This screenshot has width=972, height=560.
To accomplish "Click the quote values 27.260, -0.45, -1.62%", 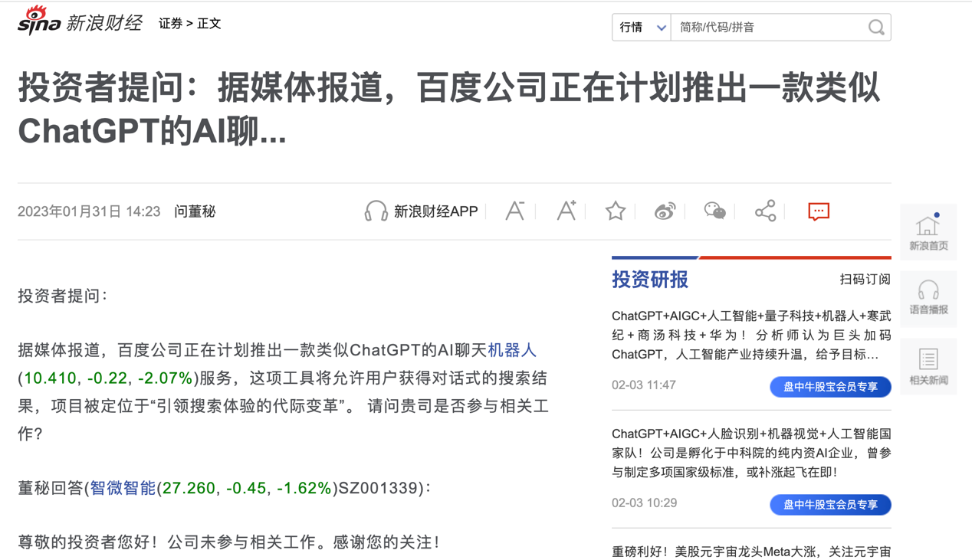I will click(x=247, y=488).
